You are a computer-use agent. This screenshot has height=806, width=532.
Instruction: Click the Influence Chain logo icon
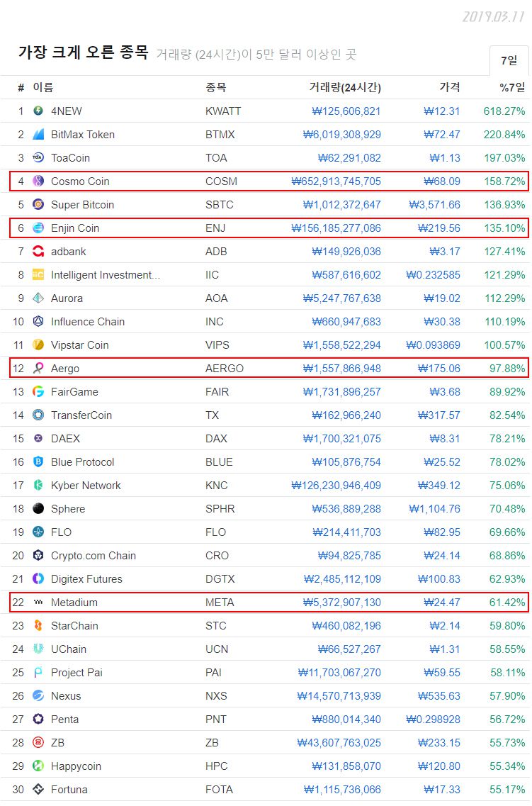click(x=38, y=321)
